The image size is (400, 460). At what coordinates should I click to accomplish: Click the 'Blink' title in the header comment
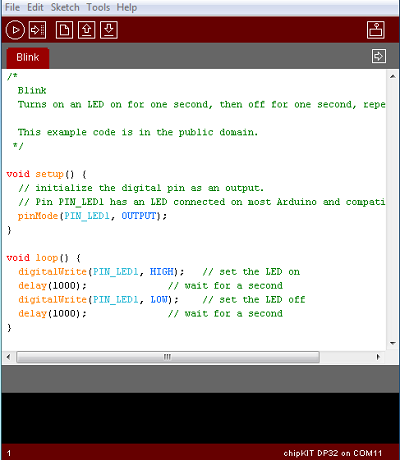point(32,91)
